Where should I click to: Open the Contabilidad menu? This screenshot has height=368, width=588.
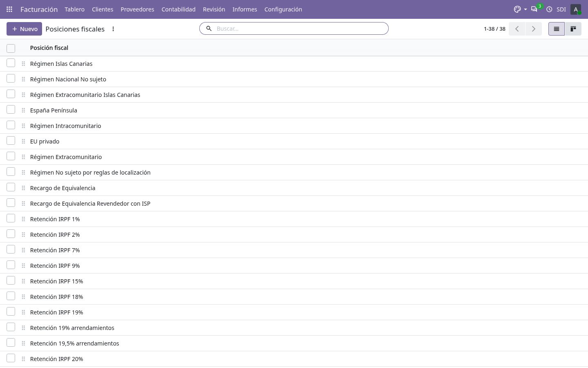click(x=178, y=9)
